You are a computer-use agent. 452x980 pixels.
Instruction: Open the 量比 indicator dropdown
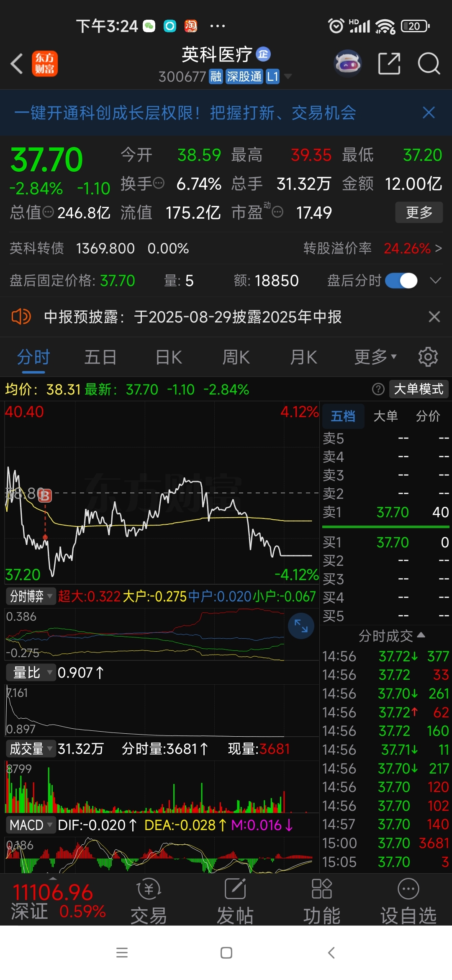(x=31, y=672)
